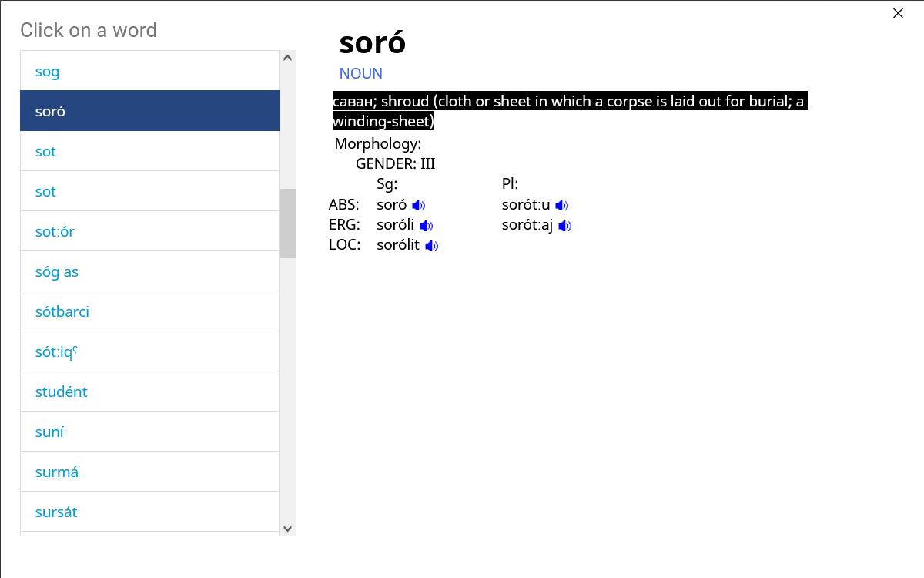The height and width of the screenshot is (578, 924).
Task: Select the word surmá
Action: (x=149, y=472)
